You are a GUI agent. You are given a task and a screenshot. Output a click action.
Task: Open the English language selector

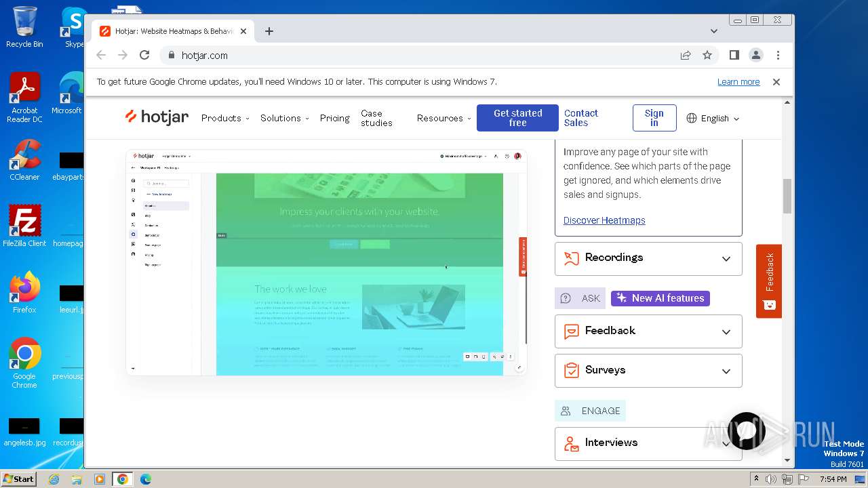pyautogui.click(x=713, y=118)
